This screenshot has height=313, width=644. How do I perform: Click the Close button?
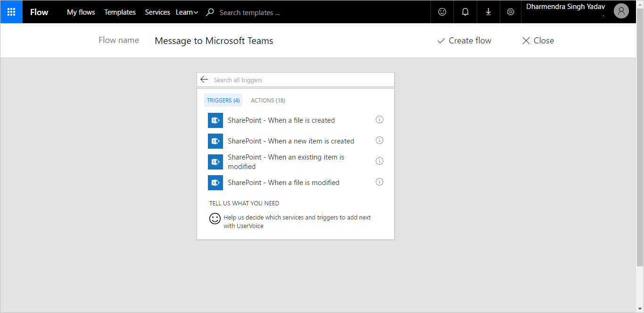click(x=538, y=41)
